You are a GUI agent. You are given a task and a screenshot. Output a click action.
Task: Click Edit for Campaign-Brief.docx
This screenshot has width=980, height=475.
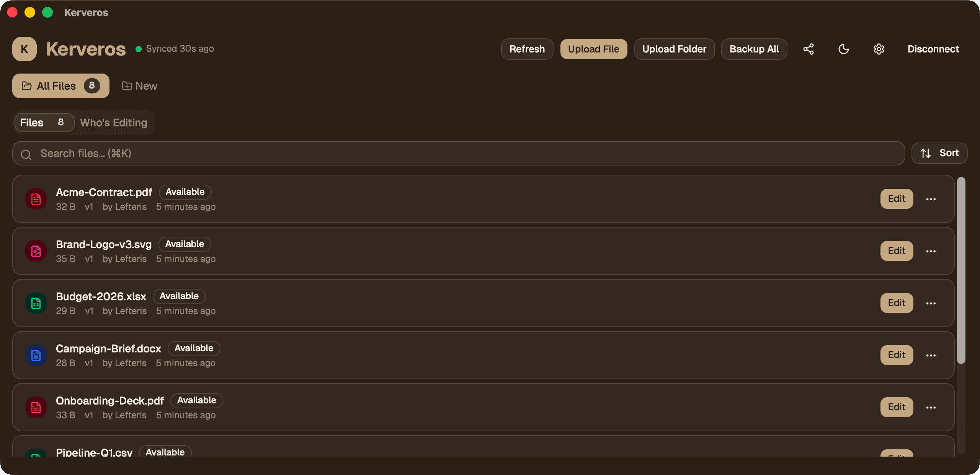pos(897,355)
